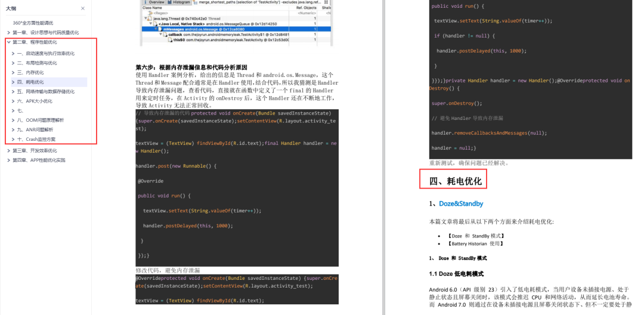Image resolution: width=644 pixels, height=315 pixels.
Task: Click bullet 【Battery Historian 使用】
Action: pyautogui.click(x=475, y=243)
